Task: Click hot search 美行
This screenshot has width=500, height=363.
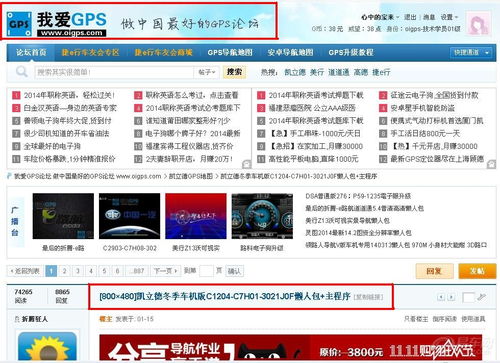Action: (x=317, y=72)
